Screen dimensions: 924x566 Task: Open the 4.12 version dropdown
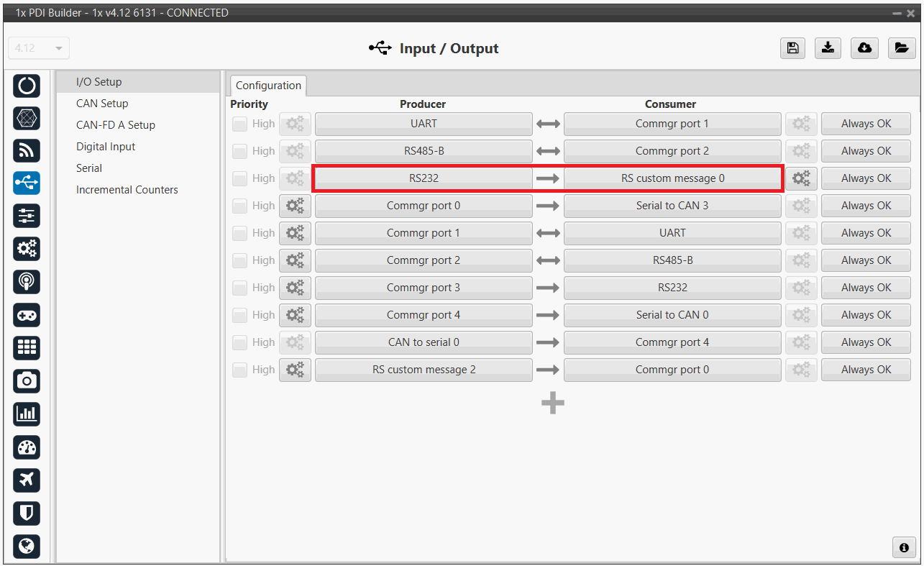(39, 48)
